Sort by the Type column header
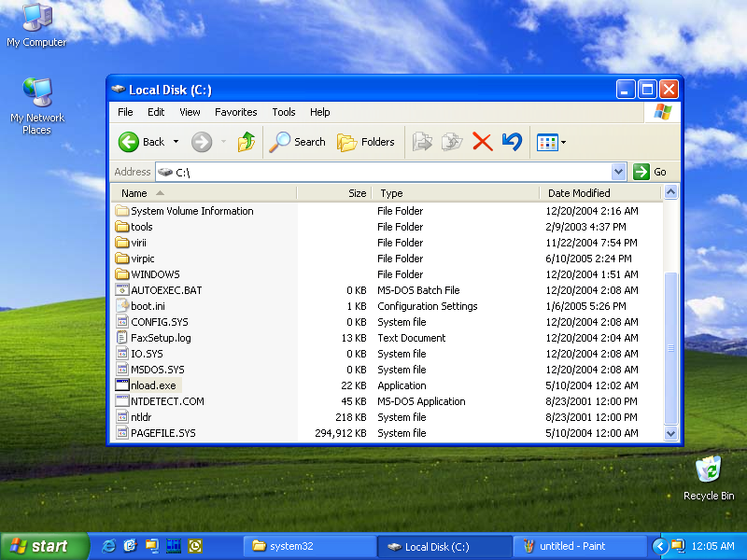Image resolution: width=747 pixels, height=560 pixels. pos(456,193)
